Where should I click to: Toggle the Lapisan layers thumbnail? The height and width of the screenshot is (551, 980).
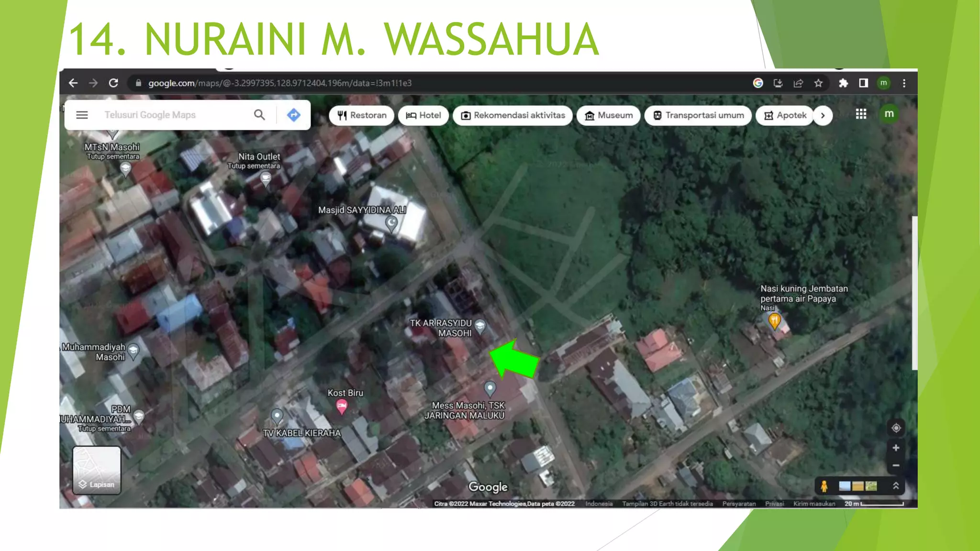(97, 470)
